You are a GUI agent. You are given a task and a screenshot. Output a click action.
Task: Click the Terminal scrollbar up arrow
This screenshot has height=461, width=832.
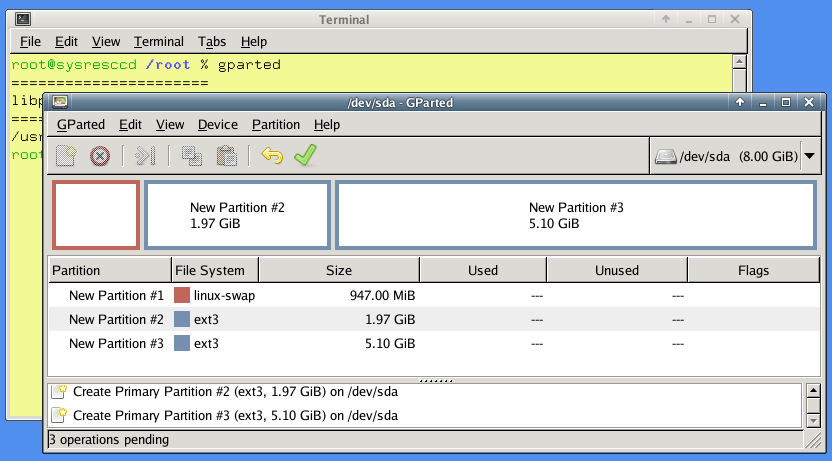(x=739, y=62)
